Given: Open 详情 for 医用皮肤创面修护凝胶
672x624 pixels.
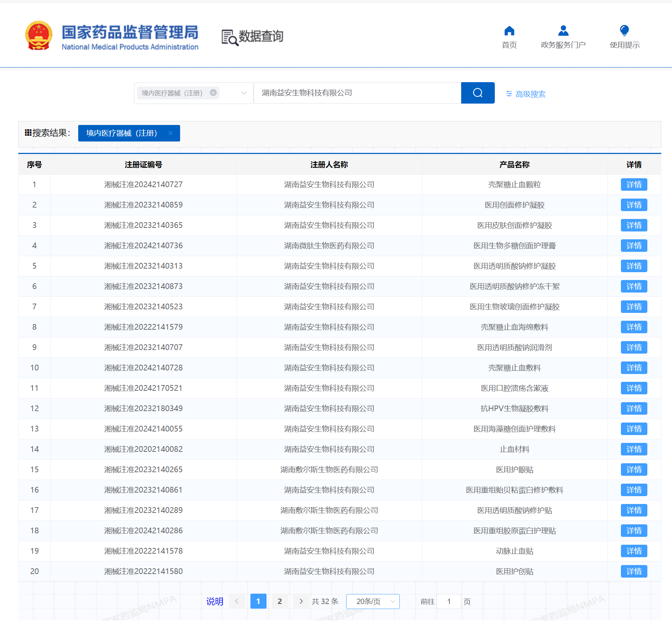Looking at the screenshot, I should (634, 225).
